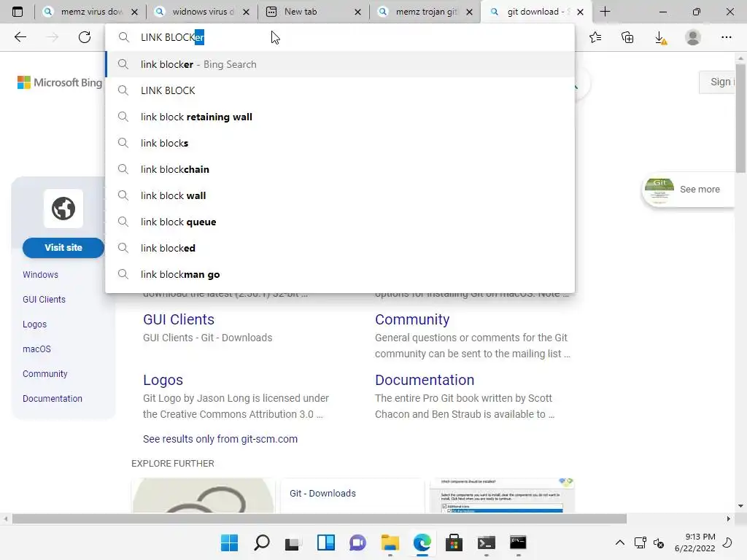Click the Visit site button
Screen dimensions: 747x560
point(63,248)
